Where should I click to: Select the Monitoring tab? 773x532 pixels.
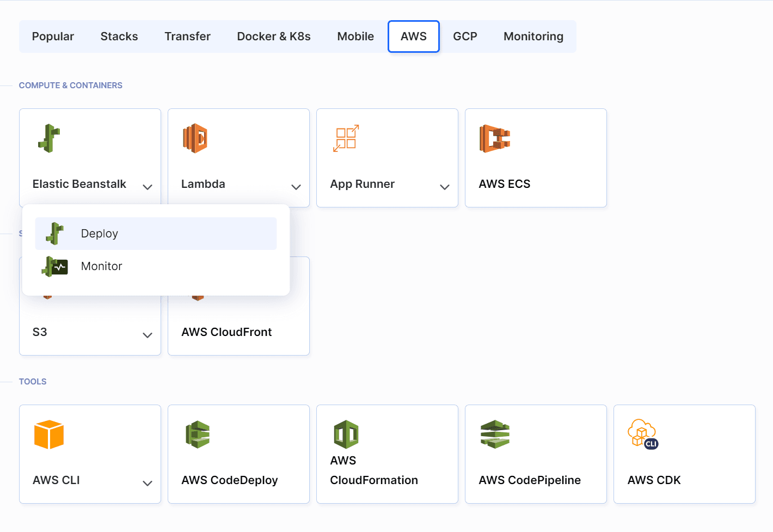point(533,36)
